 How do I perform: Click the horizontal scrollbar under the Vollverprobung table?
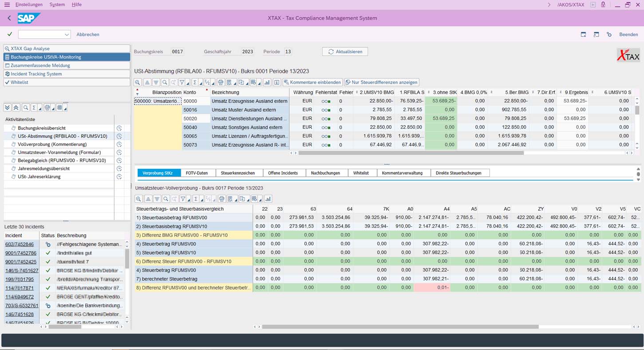[x=400, y=327]
